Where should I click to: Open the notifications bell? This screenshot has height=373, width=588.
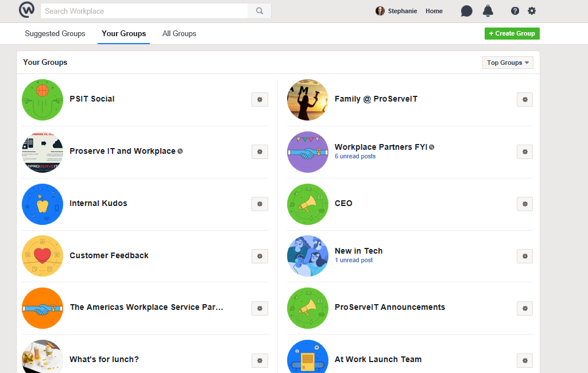point(488,11)
